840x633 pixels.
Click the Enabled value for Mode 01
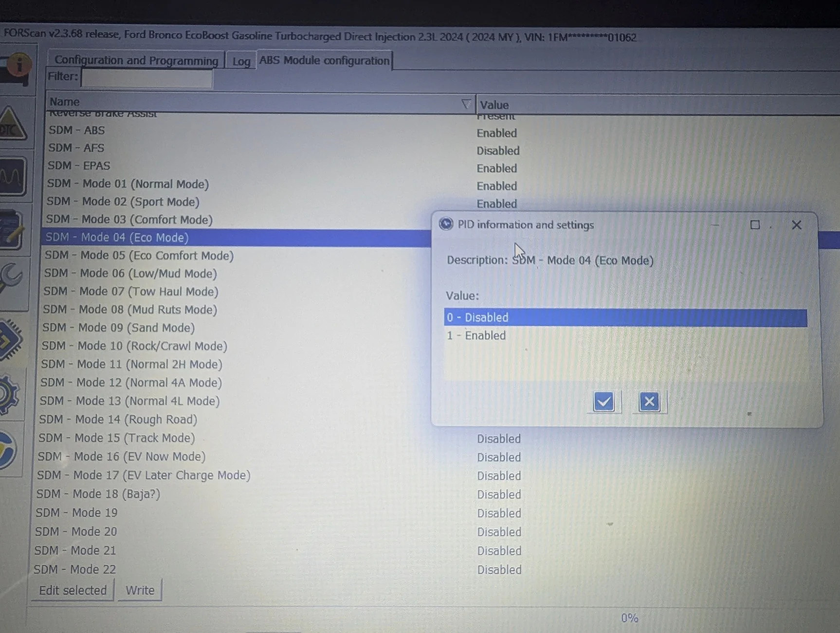pyautogui.click(x=497, y=186)
